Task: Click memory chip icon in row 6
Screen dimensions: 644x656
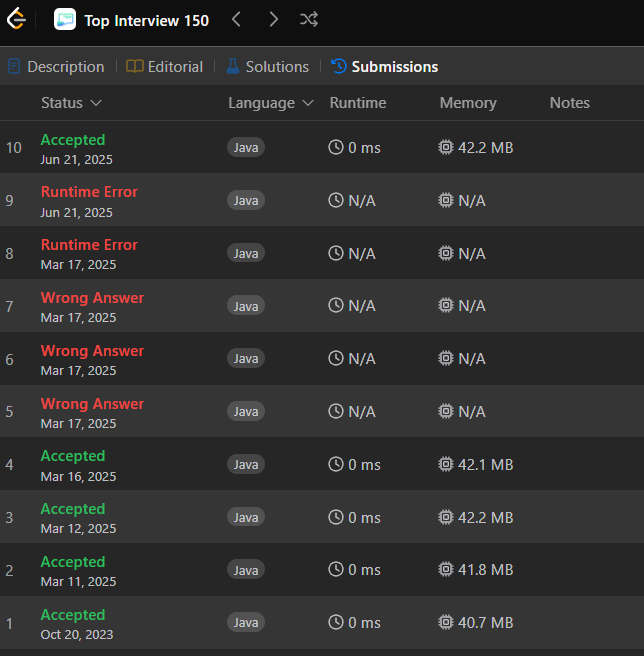Action: coord(446,358)
